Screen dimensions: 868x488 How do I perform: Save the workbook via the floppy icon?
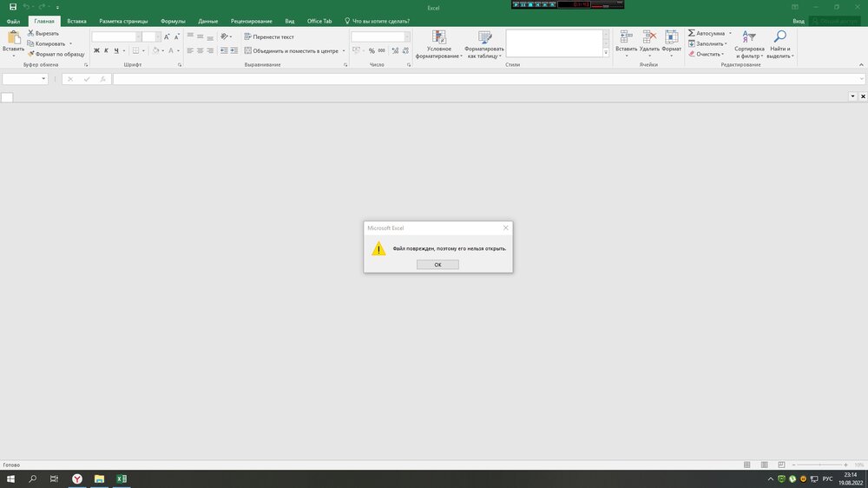point(13,7)
